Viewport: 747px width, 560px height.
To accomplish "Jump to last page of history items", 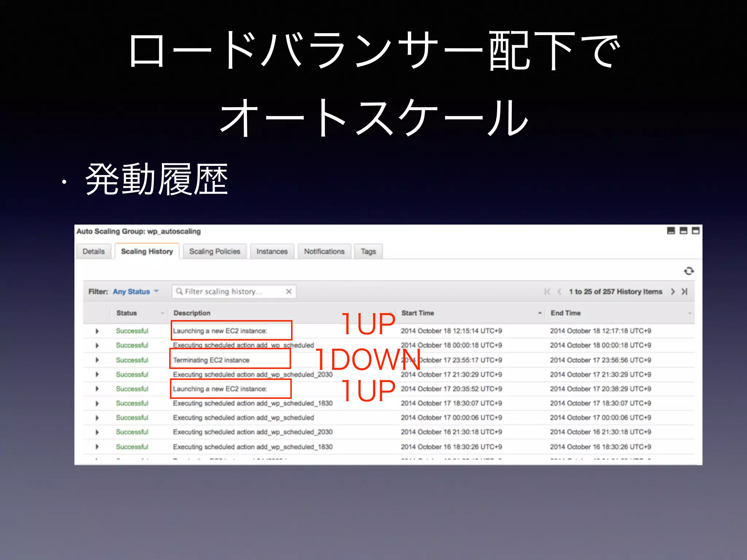I will click(x=684, y=291).
